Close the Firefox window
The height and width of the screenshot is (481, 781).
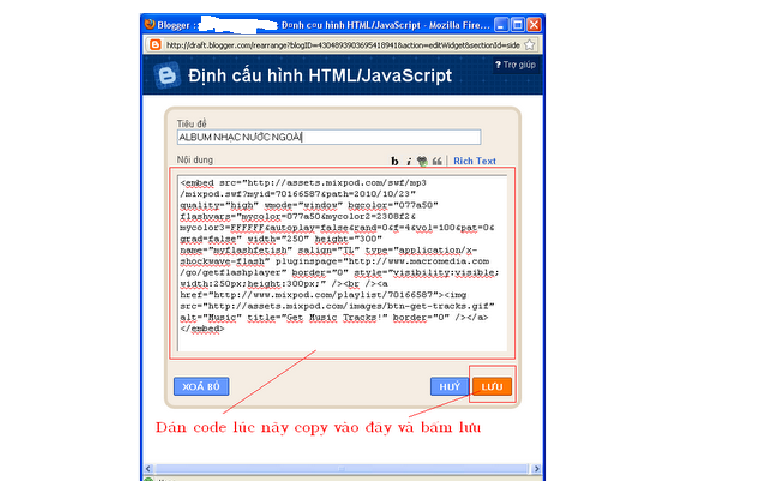pyautogui.click(x=534, y=24)
